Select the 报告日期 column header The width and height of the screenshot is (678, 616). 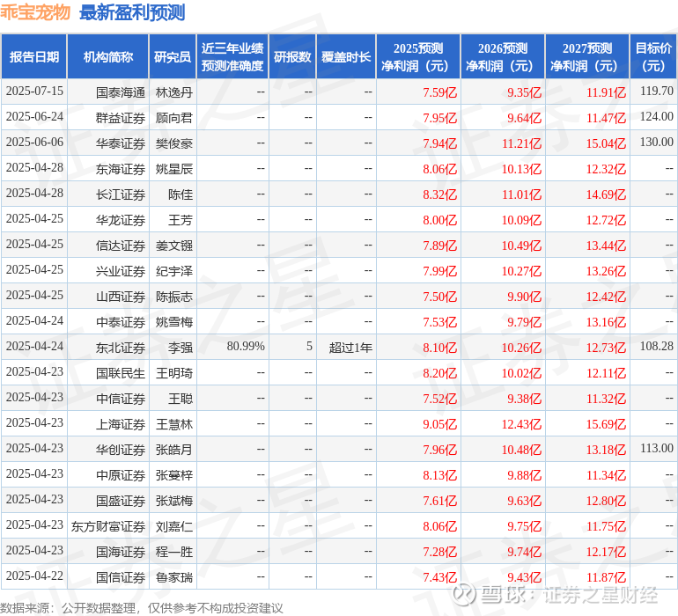(x=34, y=56)
